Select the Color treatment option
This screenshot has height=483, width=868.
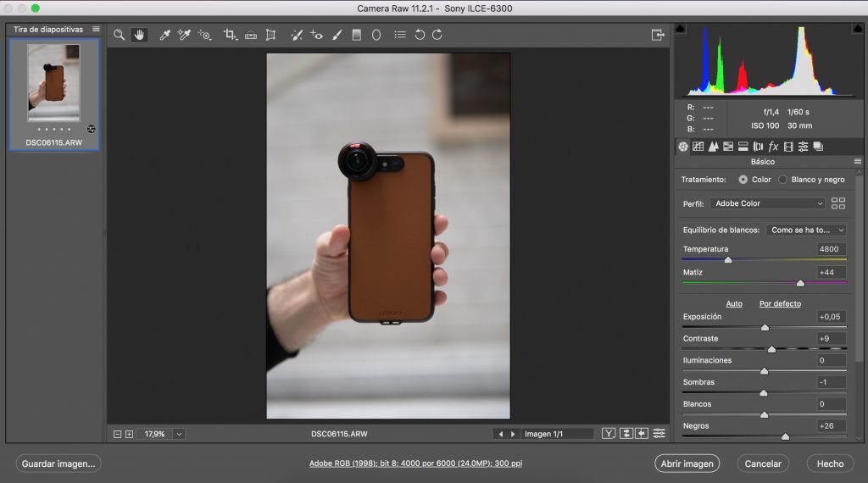pyautogui.click(x=743, y=180)
